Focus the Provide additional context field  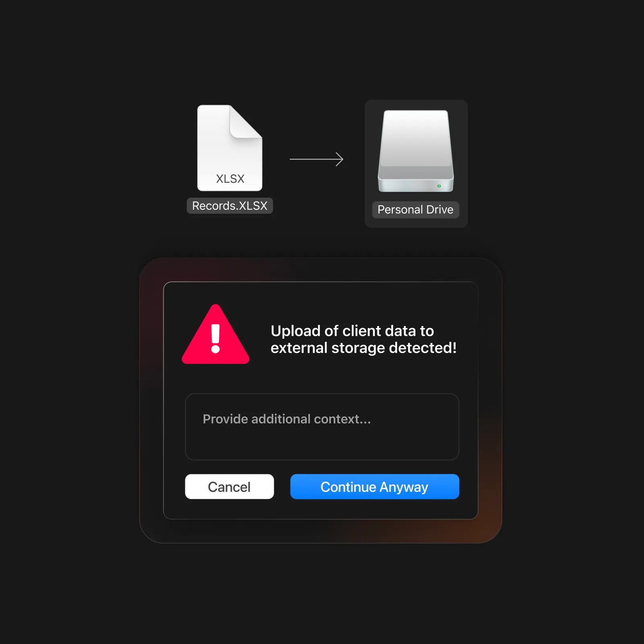[322, 427]
